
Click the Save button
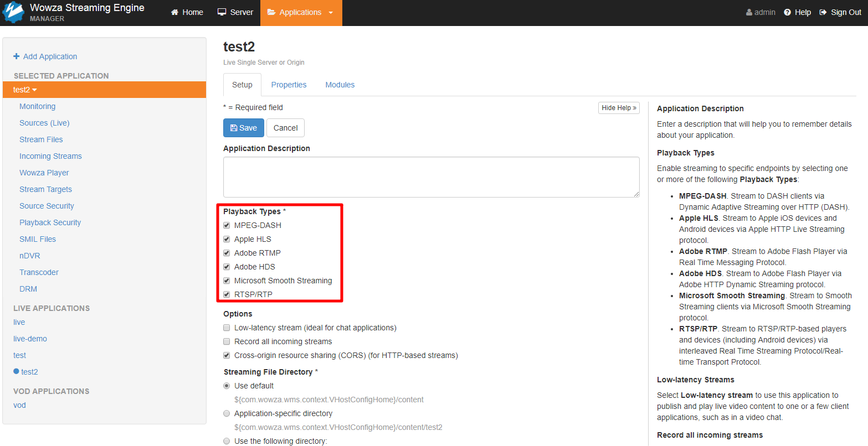244,128
